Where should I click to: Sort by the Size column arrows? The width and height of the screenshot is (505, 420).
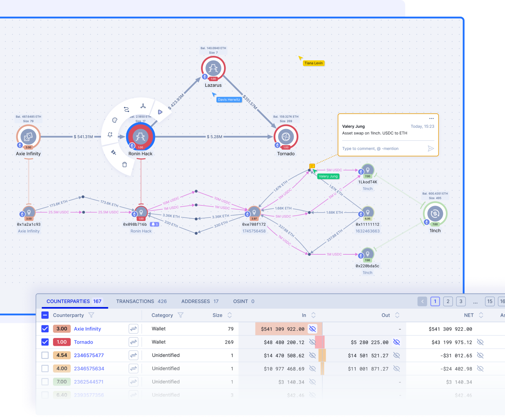(x=230, y=315)
